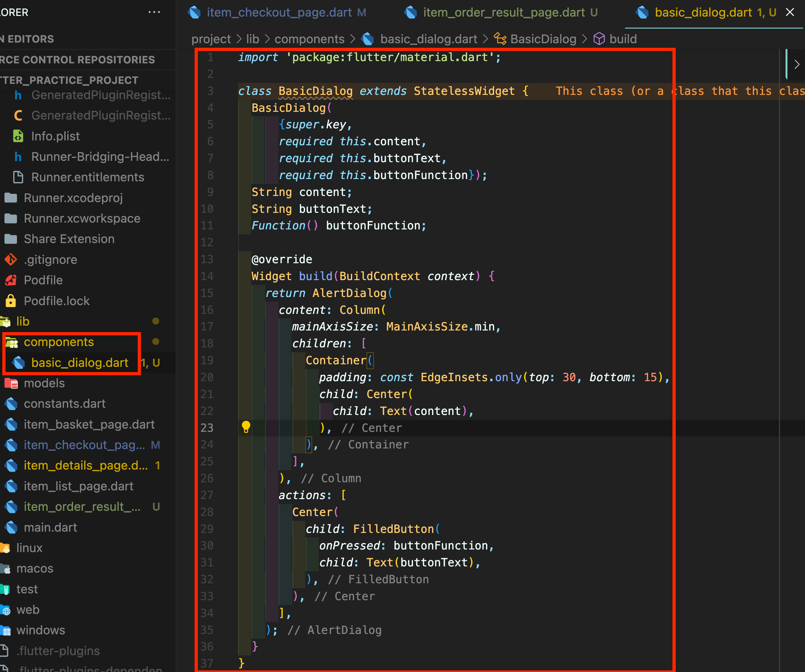
Task: Click the build method cube in breadcrumb
Action: (x=599, y=39)
